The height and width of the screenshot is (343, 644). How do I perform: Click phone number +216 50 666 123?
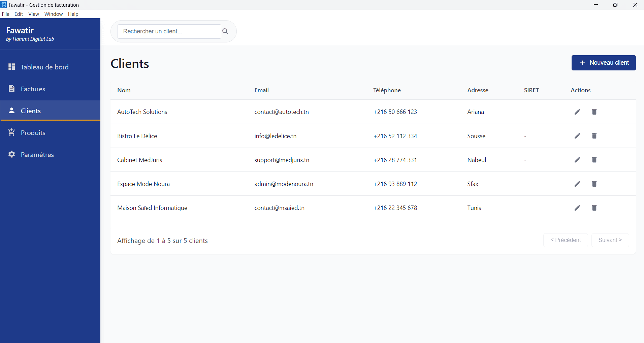(395, 112)
